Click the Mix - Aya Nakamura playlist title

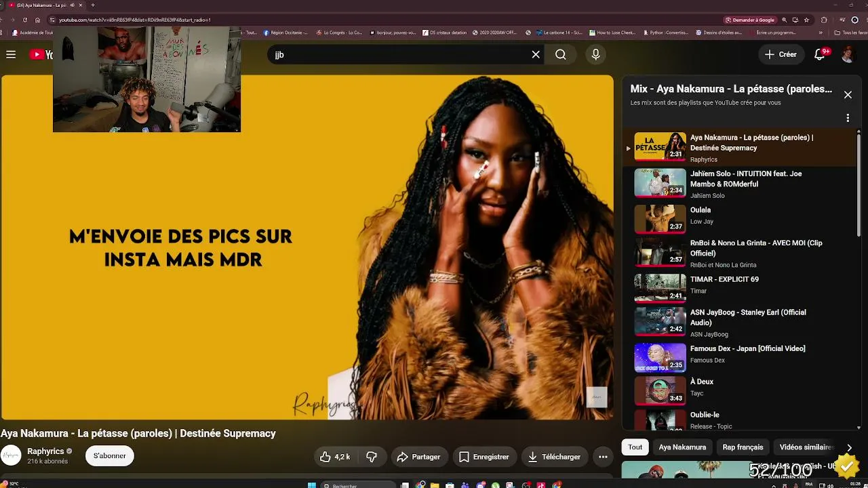tap(731, 89)
